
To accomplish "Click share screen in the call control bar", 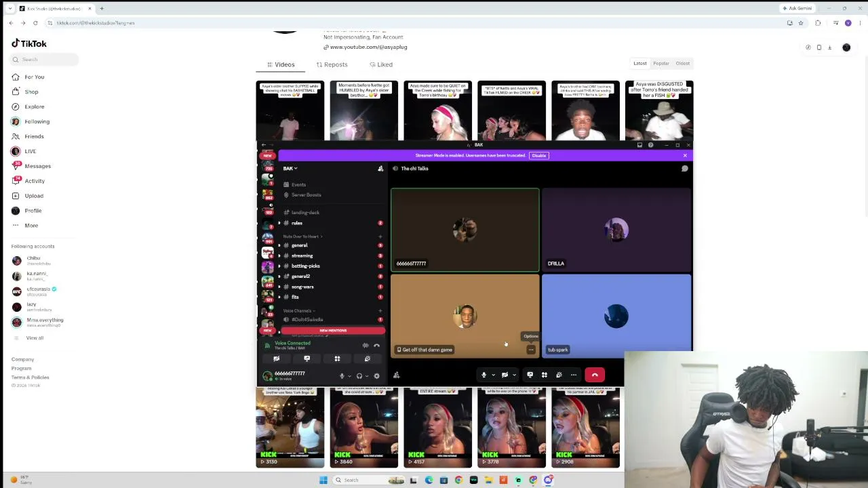I will pos(530,375).
